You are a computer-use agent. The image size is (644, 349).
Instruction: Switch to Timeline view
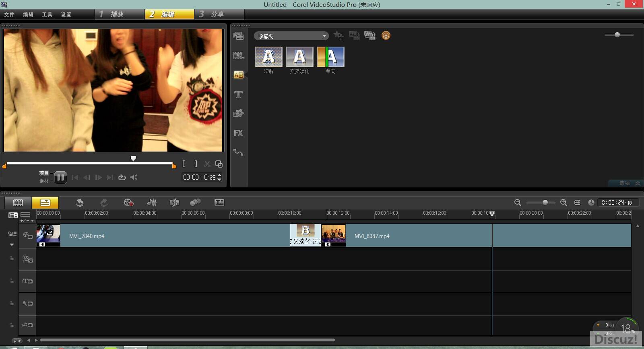45,203
